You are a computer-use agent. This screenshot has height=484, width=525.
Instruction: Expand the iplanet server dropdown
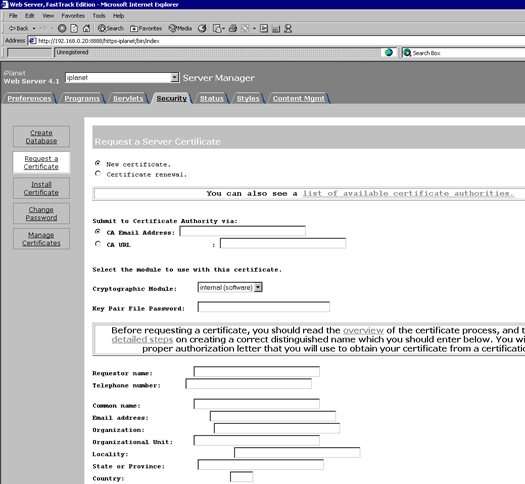coord(174,77)
